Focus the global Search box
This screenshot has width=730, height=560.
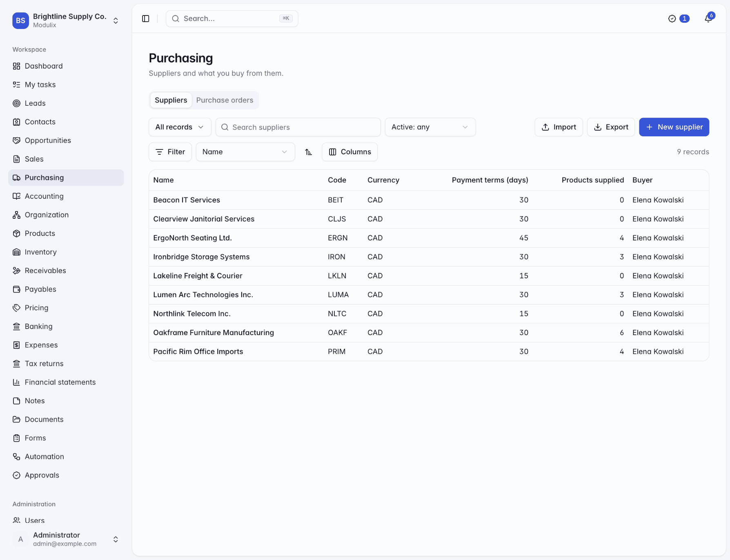tap(232, 18)
